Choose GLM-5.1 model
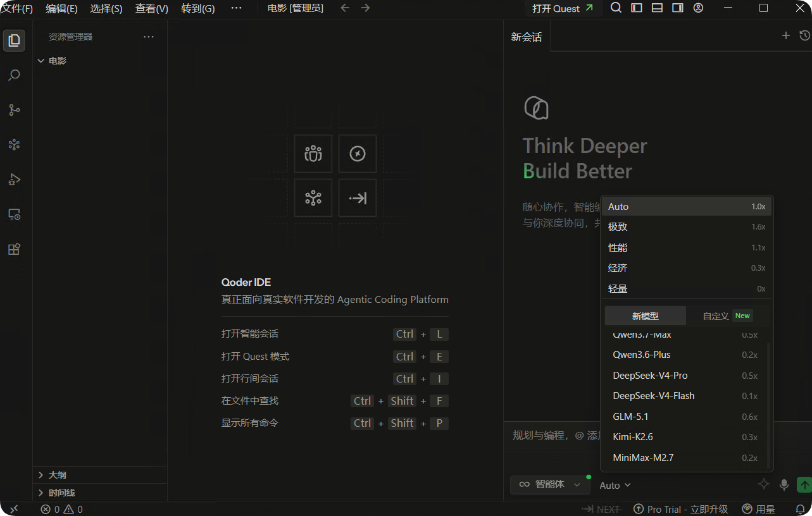 (x=685, y=417)
